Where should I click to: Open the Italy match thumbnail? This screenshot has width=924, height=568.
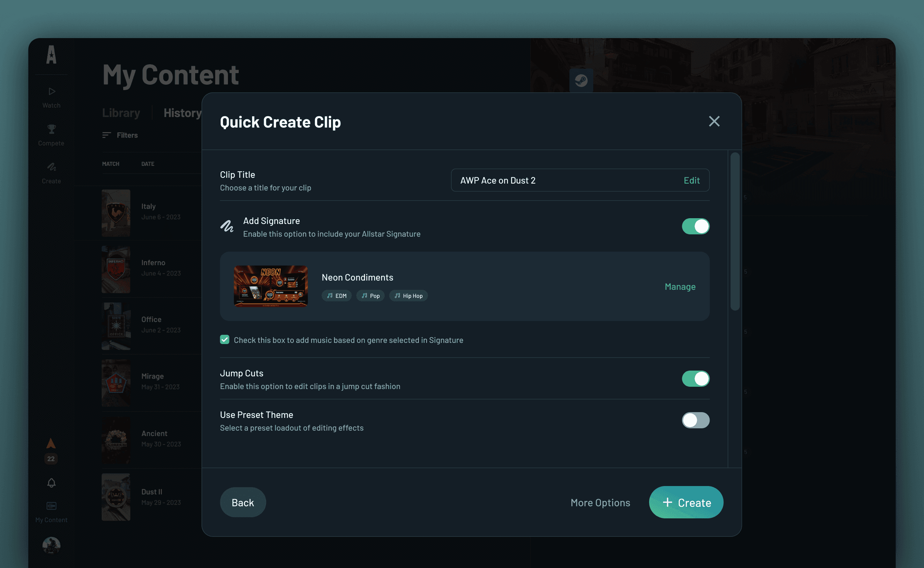116,213
